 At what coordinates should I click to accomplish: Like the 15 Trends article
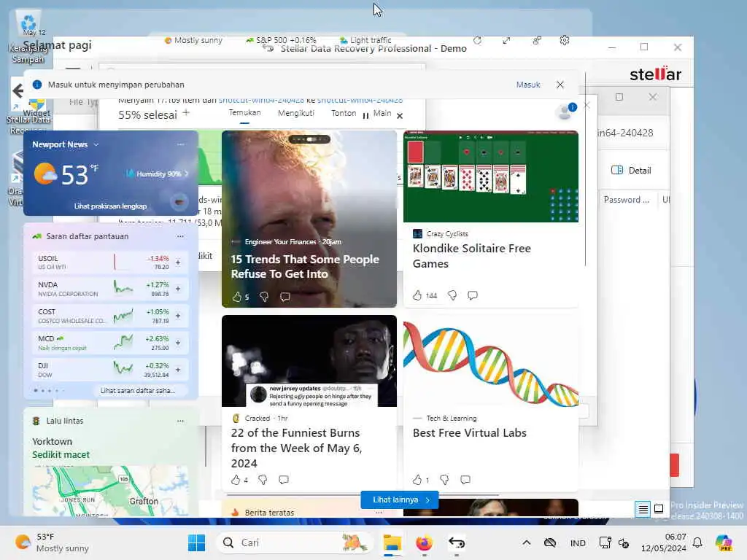point(237,297)
